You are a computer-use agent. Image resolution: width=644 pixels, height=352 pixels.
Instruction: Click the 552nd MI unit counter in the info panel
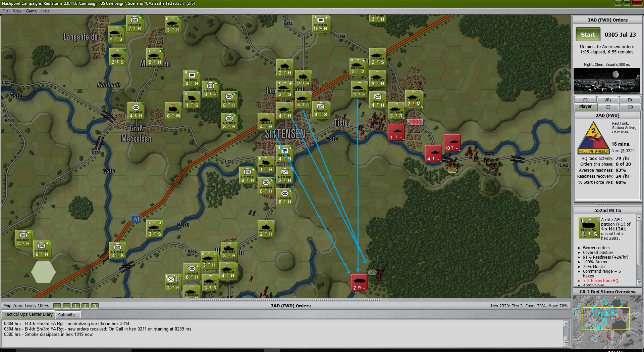point(589,228)
